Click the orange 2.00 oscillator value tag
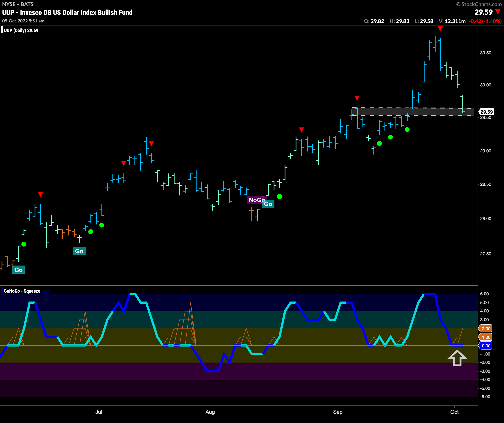504x423 pixels. (486, 328)
